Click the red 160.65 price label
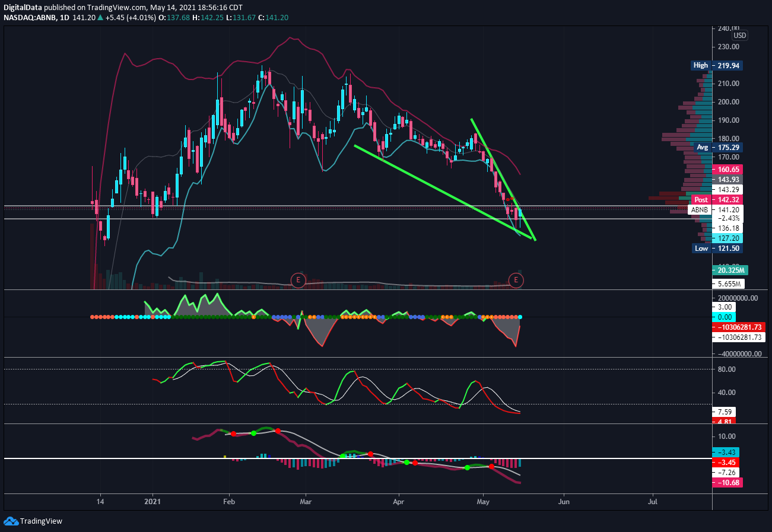The height and width of the screenshot is (532, 772). point(727,169)
